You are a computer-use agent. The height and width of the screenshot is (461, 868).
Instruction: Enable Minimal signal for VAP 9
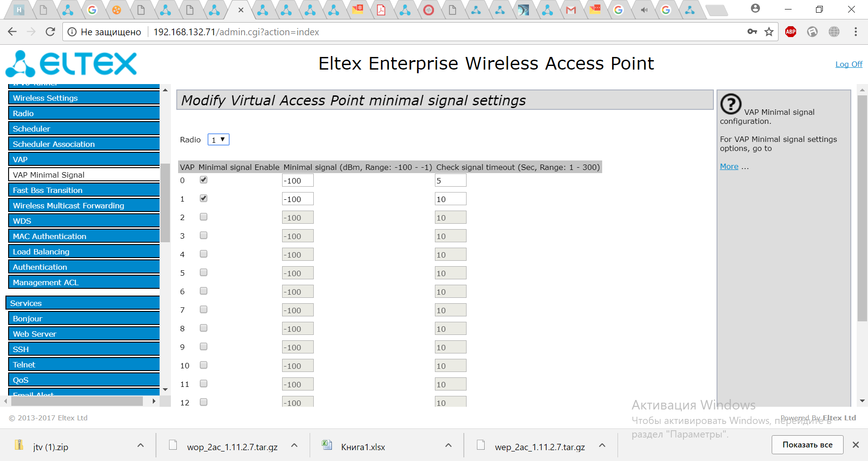click(203, 347)
